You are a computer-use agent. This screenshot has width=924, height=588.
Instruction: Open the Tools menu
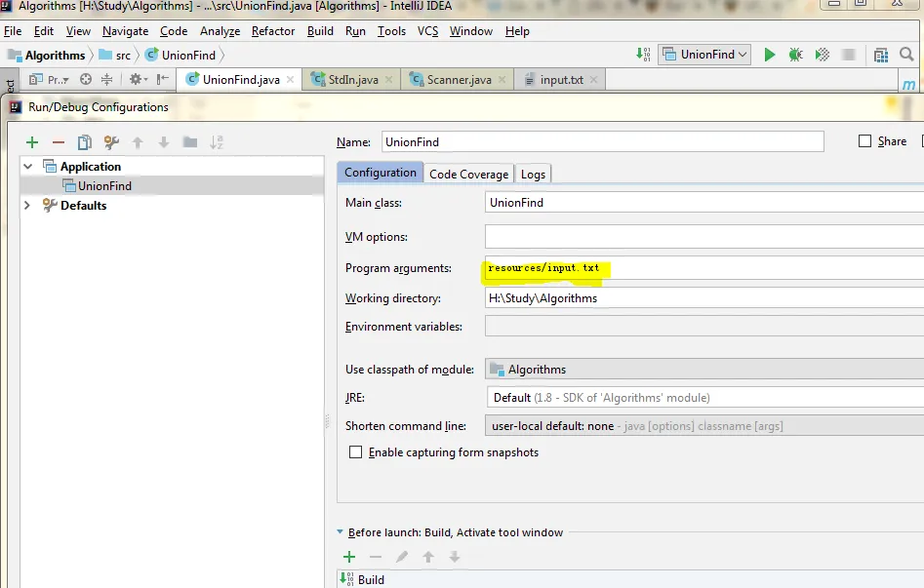(391, 31)
